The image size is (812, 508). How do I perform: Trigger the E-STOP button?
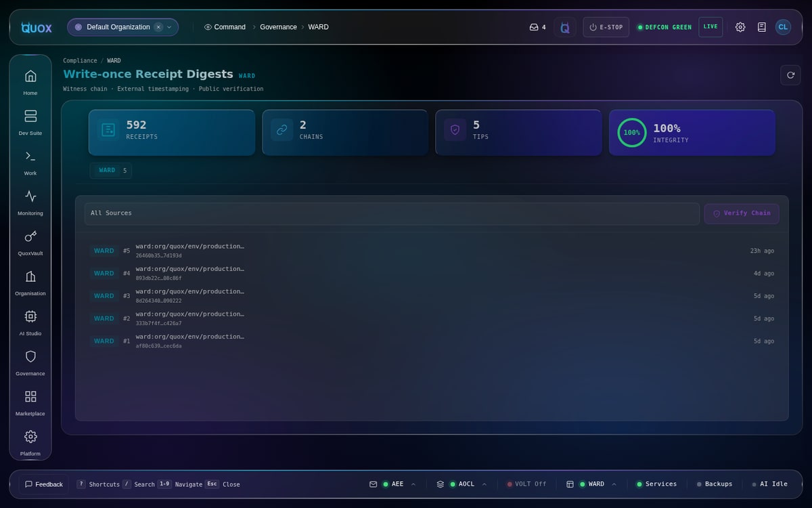point(606,27)
